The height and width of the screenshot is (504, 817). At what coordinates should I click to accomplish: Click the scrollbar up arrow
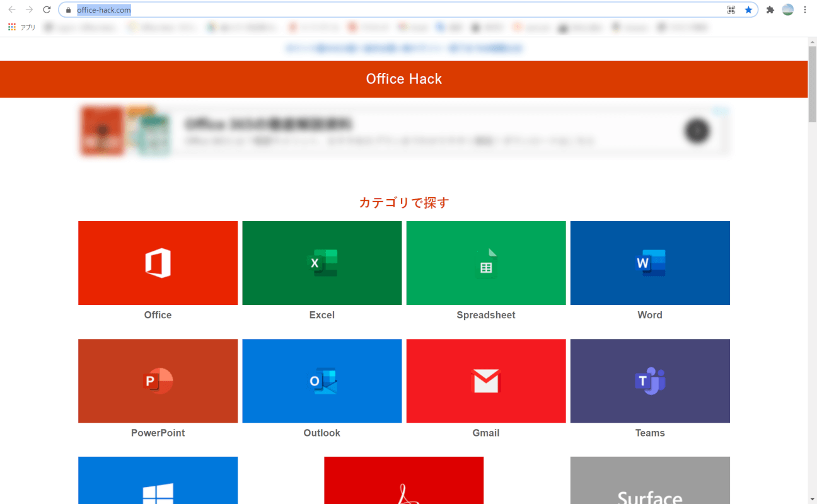point(812,42)
